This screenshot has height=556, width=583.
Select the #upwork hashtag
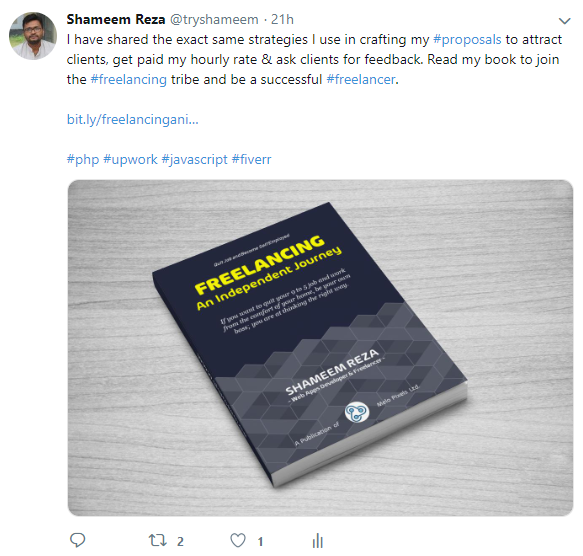point(130,160)
